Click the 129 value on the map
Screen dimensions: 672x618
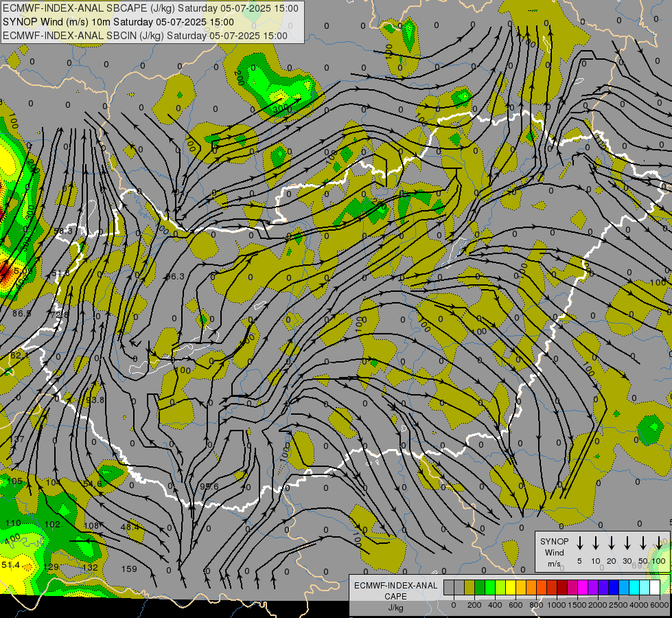(x=51, y=566)
